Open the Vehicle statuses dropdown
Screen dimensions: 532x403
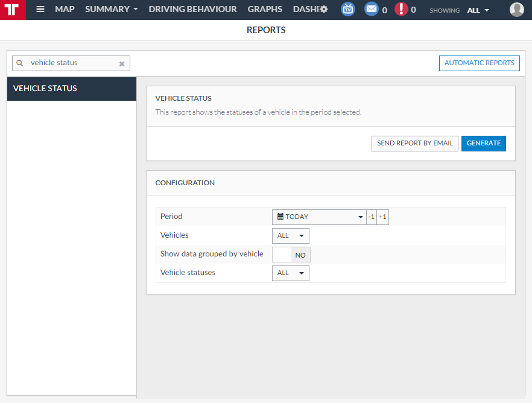[x=290, y=273]
